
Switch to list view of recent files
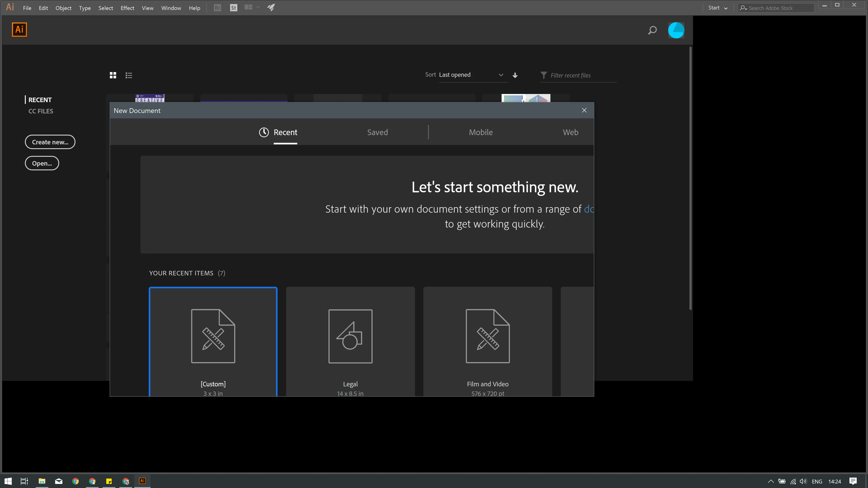pos(129,75)
